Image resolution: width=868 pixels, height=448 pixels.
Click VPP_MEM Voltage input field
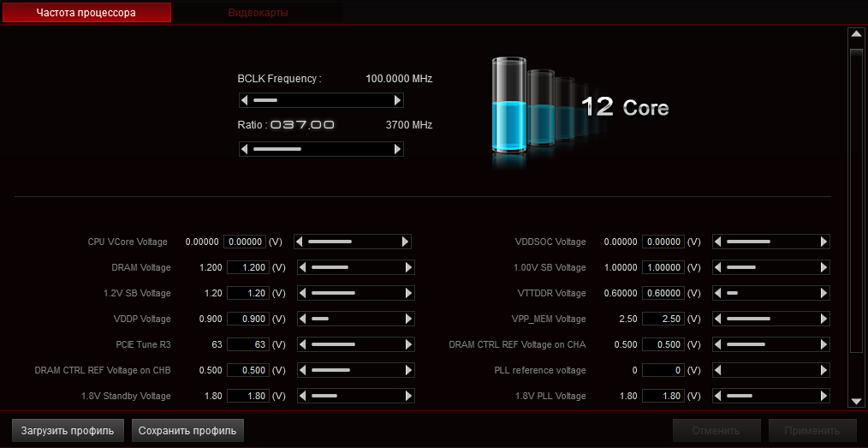(663, 319)
